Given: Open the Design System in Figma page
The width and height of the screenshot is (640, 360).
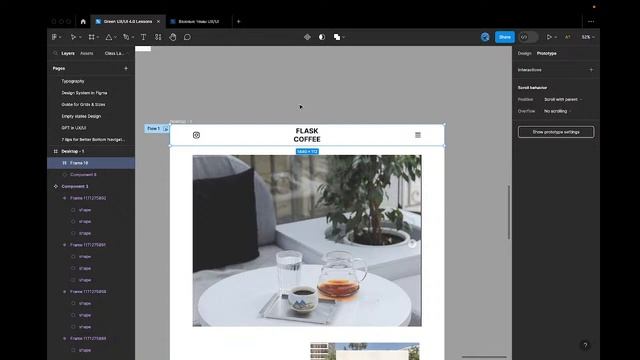Looking at the screenshot, I should pos(84,93).
